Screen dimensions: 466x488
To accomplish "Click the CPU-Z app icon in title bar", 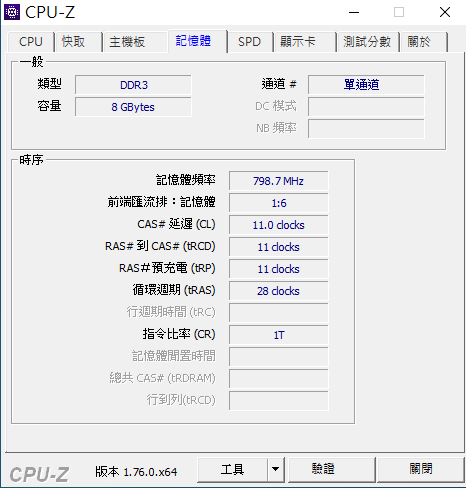I will tap(12, 12).
